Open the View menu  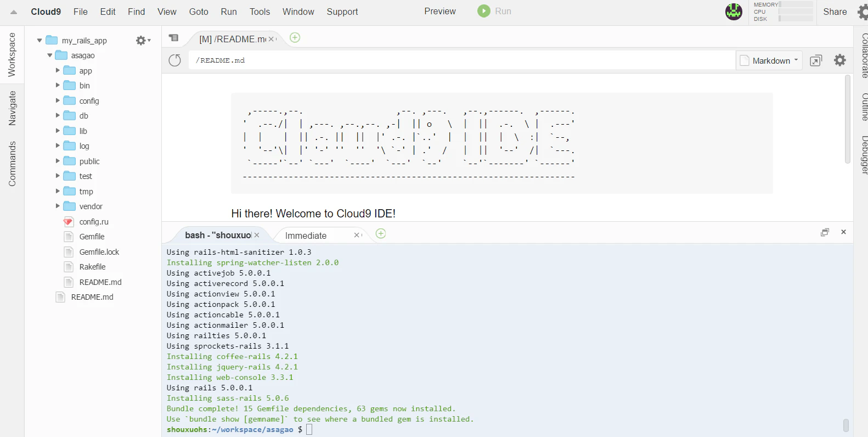click(167, 12)
